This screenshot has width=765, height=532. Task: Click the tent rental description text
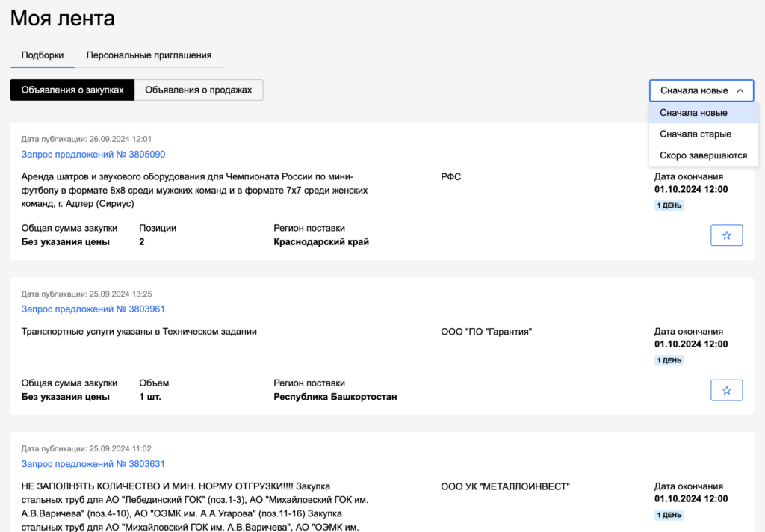coord(194,191)
